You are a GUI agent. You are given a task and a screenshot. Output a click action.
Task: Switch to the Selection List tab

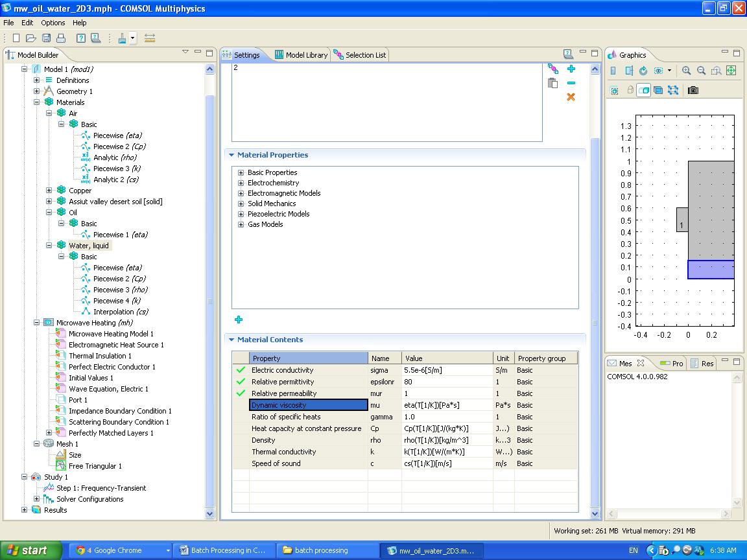360,54
